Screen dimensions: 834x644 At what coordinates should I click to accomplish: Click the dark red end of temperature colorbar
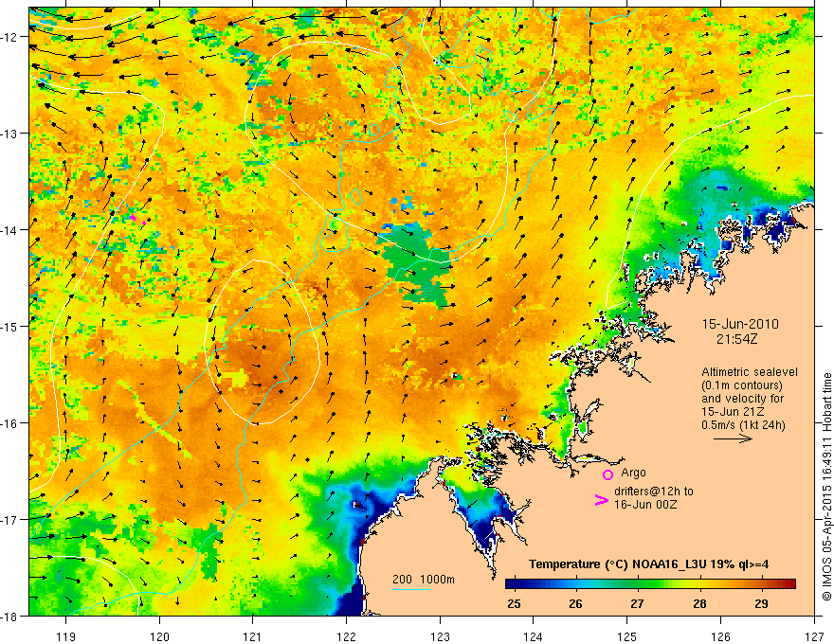pyautogui.click(x=790, y=583)
